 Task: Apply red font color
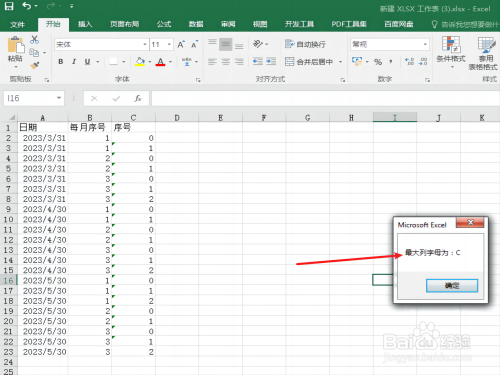pyautogui.click(x=160, y=62)
